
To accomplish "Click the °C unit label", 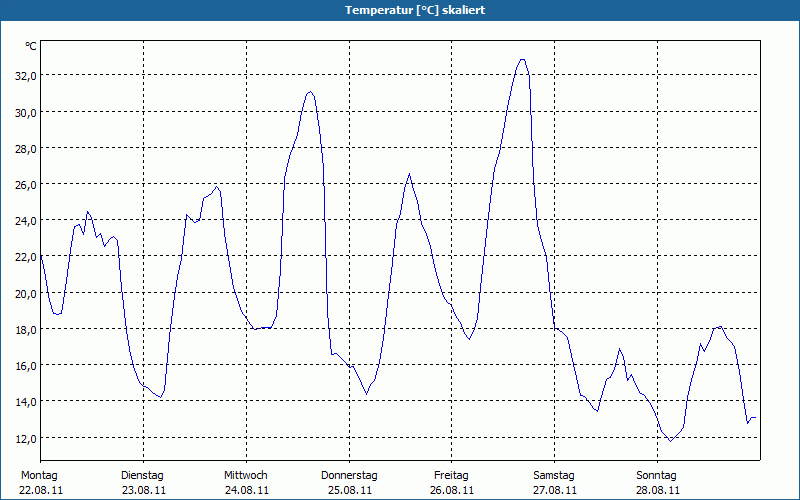I will pyautogui.click(x=31, y=46).
